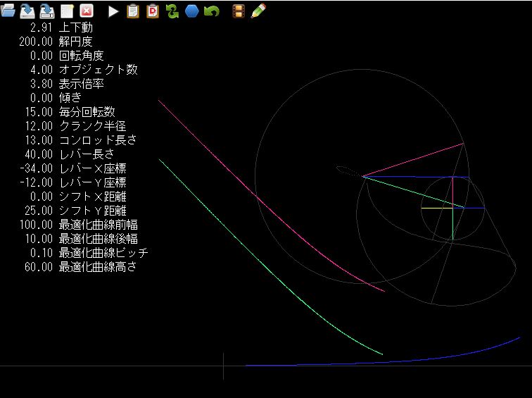Click the シフトX距離 parameter row
The image size is (532, 398).
click(x=78, y=197)
